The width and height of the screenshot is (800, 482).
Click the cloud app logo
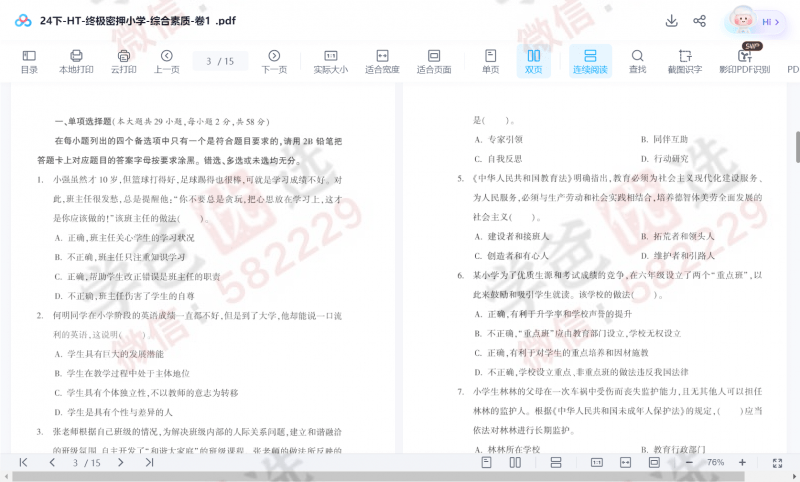23,21
